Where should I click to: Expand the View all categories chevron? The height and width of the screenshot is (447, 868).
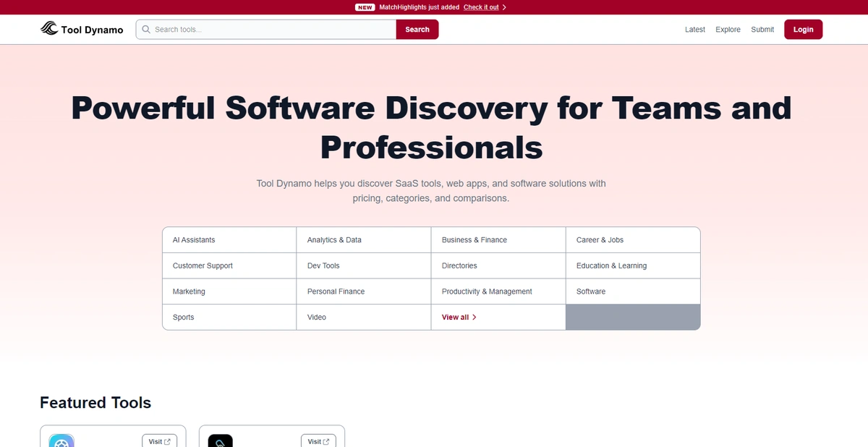pyautogui.click(x=475, y=317)
